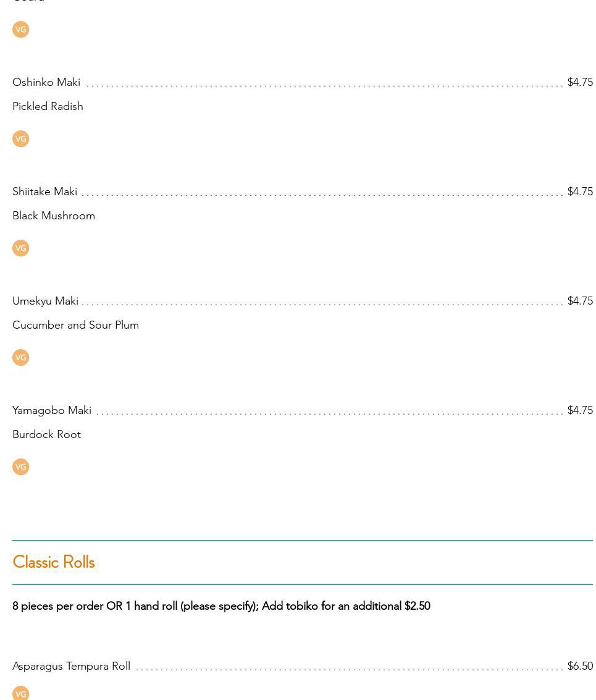Select the Shiitake Maki item name
This screenshot has height=700, width=596.
coord(44,192)
